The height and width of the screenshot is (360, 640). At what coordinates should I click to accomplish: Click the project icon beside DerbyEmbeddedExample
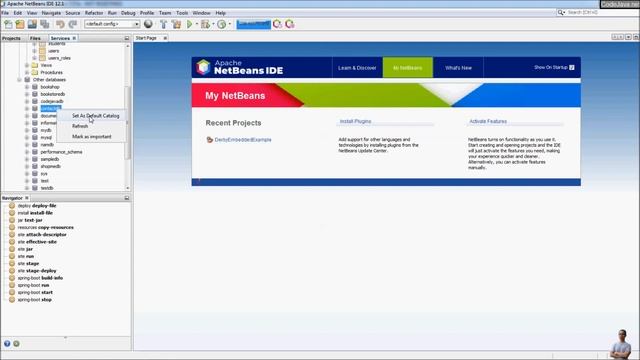210,140
